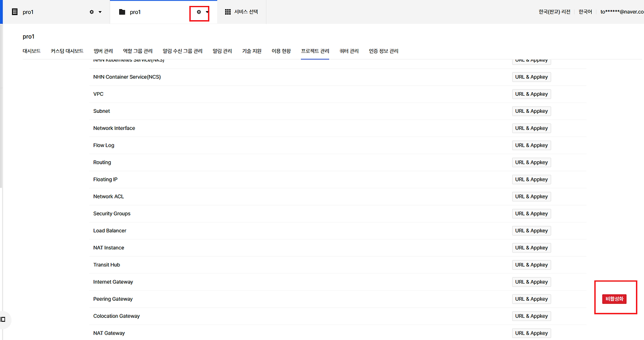Screen dimensions: 644x340
Task: Click URL & Appkey for Peering Gateway
Action: click(531, 299)
